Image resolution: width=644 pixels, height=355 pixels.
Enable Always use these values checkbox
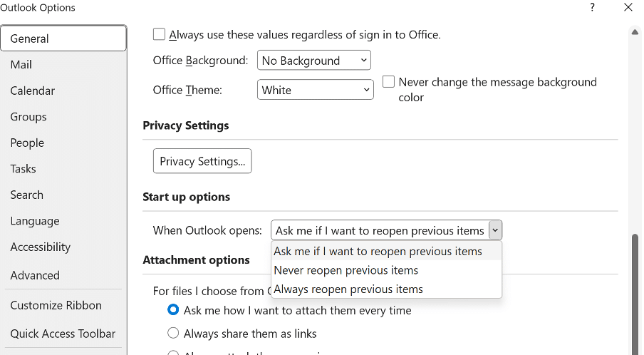pyautogui.click(x=159, y=34)
